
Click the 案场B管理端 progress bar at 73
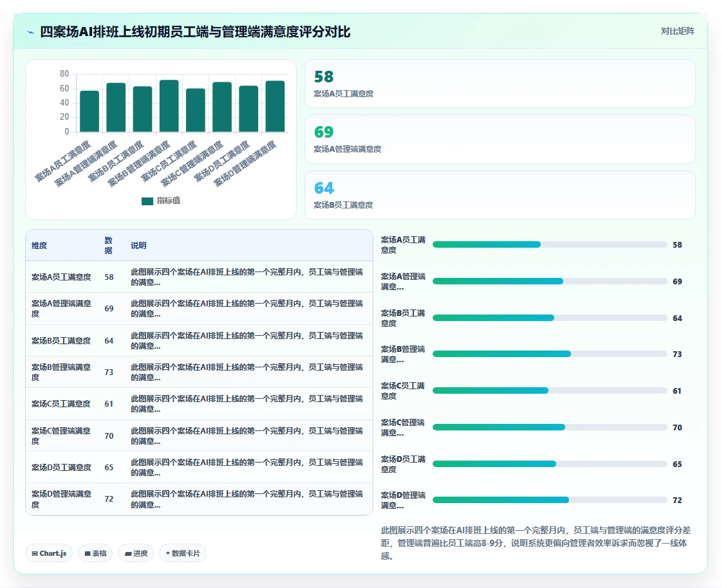pyautogui.click(x=550, y=354)
